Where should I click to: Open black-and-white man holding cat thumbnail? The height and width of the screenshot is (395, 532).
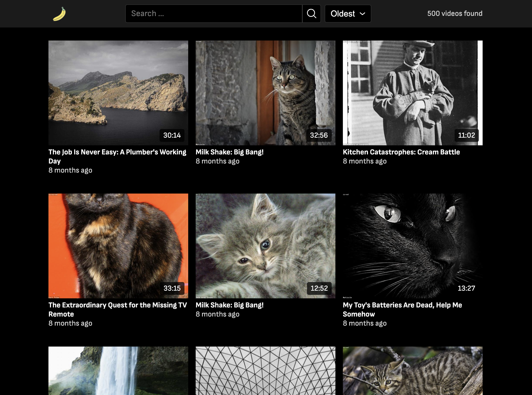pyautogui.click(x=412, y=93)
